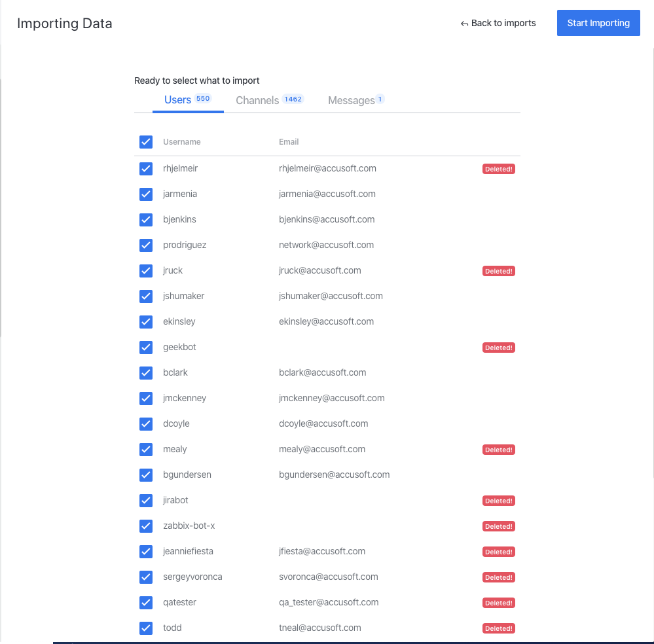
Task: Disable import for user dcoyle checkbox
Action: (x=146, y=424)
